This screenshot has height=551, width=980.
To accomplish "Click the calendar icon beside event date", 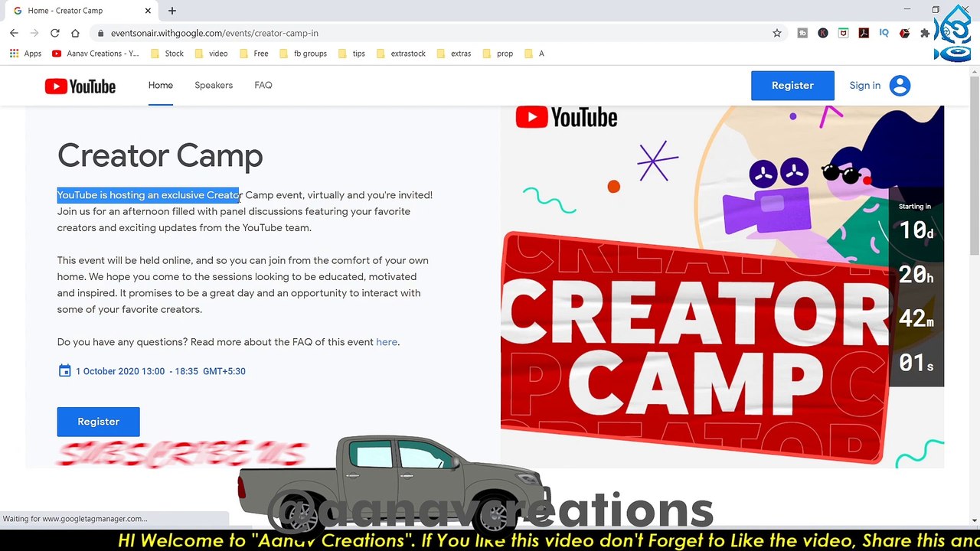I will tap(64, 371).
